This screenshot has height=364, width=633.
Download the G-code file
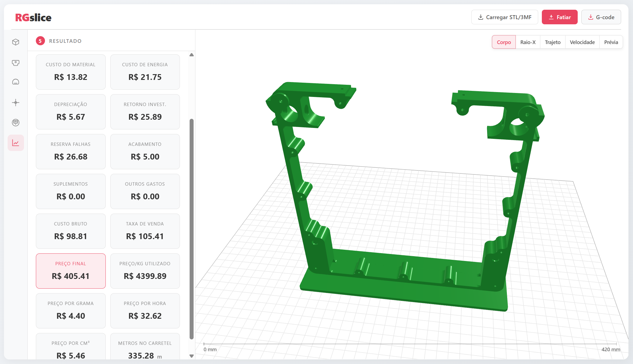pyautogui.click(x=601, y=17)
